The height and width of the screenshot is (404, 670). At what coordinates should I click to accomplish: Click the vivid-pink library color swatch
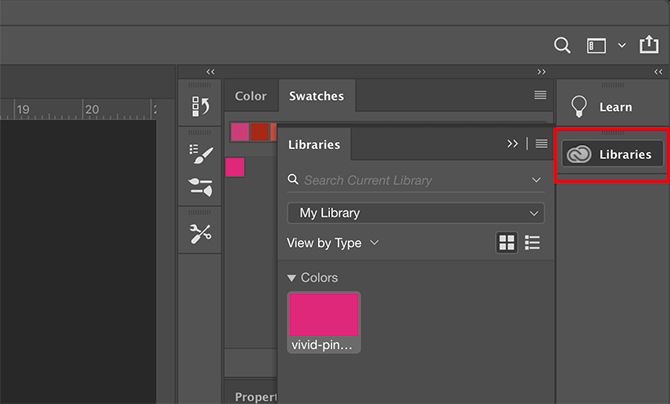324,315
